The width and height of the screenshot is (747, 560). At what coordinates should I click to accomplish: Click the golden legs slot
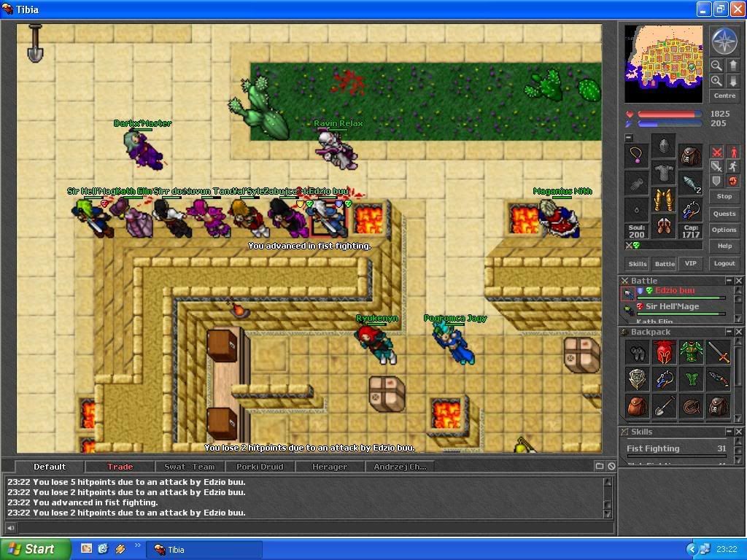click(664, 200)
